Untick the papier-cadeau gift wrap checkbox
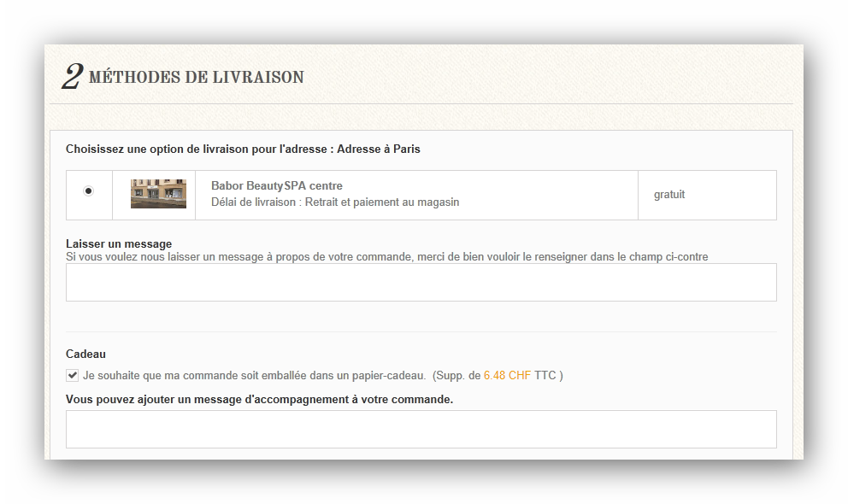Image resolution: width=848 pixels, height=504 pixels. (x=72, y=375)
